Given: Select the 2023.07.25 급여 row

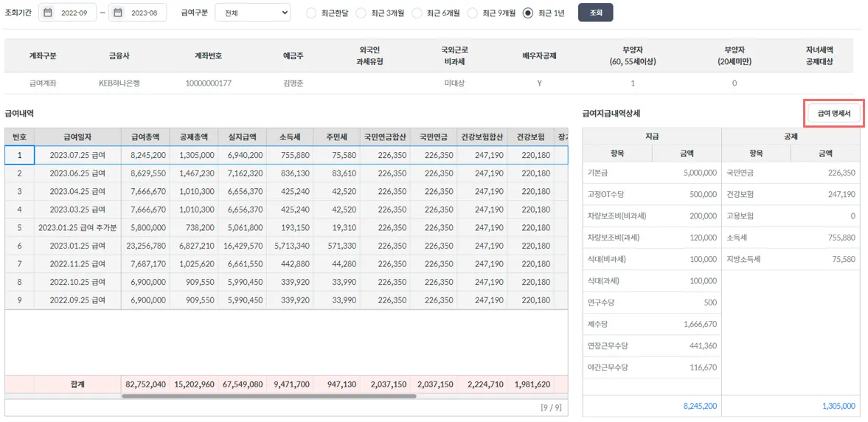Looking at the screenshot, I should pyautogui.click(x=286, y=154).
